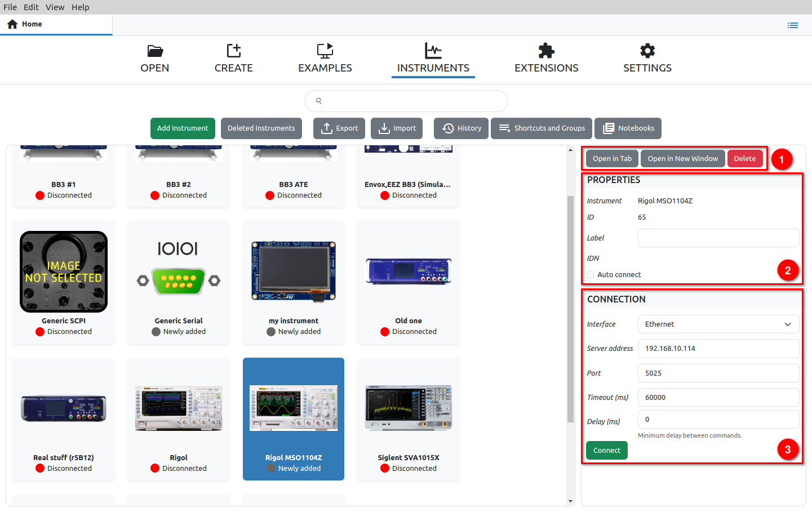The width and height of the screenshot is (812, 512).
Task: Click Open in Tab button
Action: [612, 159]
